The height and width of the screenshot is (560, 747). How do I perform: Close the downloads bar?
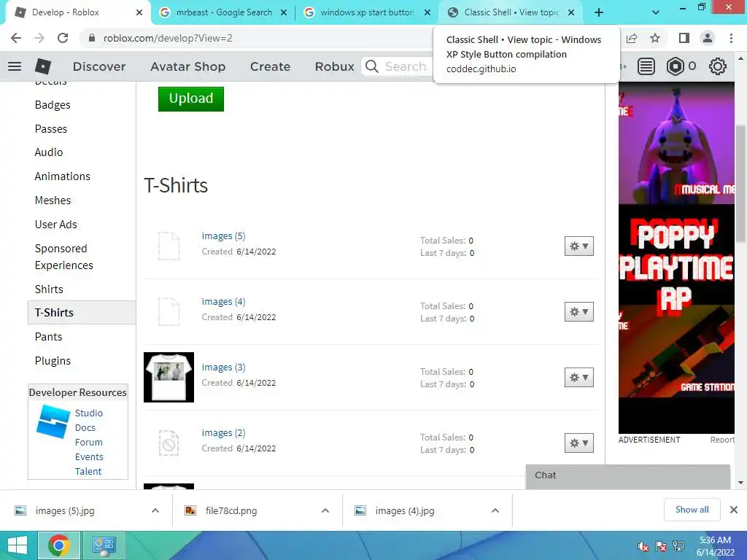734,510
